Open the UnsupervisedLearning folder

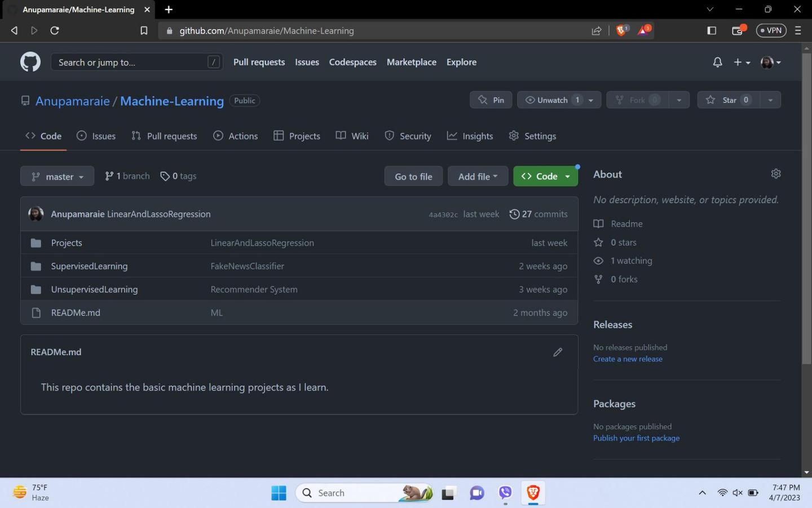(x=94, y=289)
